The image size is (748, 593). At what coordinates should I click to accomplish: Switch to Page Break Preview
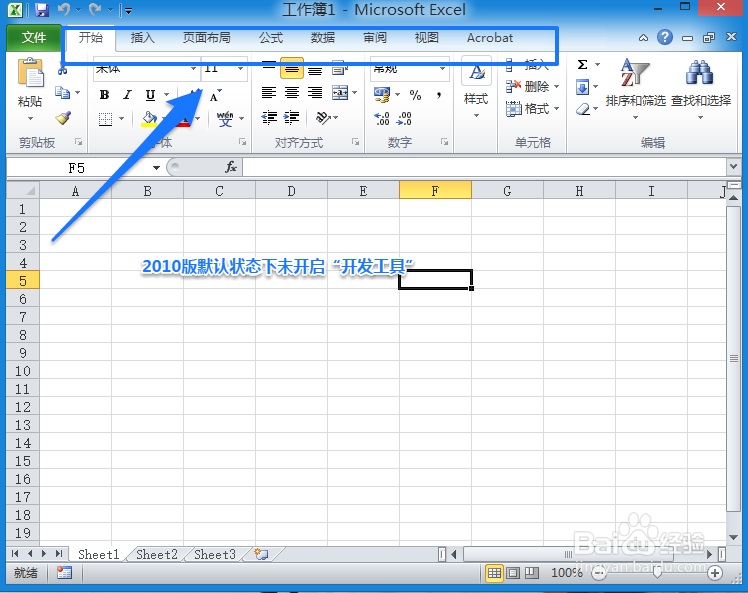pyautogui.click(x=532, y=573)
